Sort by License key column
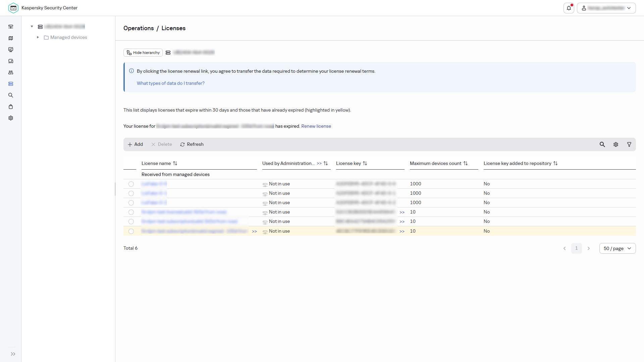 (365, 163)
